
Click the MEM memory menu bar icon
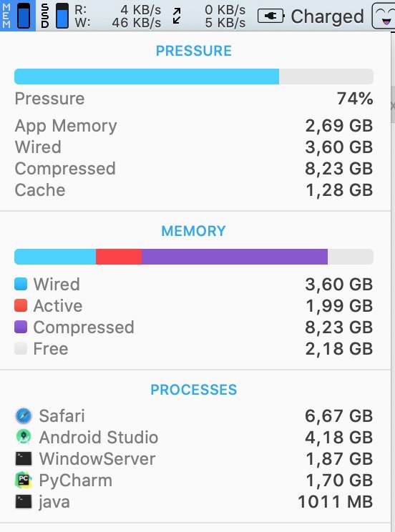coord(17,16)
